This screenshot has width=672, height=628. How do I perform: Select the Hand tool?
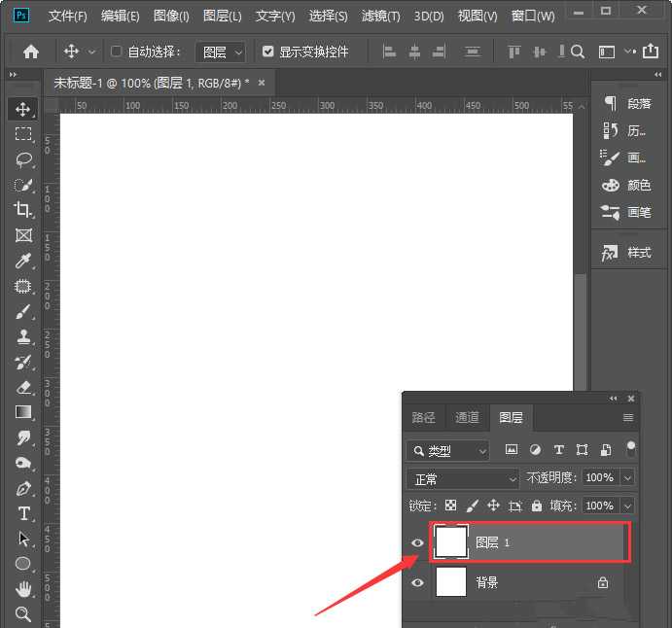[x=23, y=589]
